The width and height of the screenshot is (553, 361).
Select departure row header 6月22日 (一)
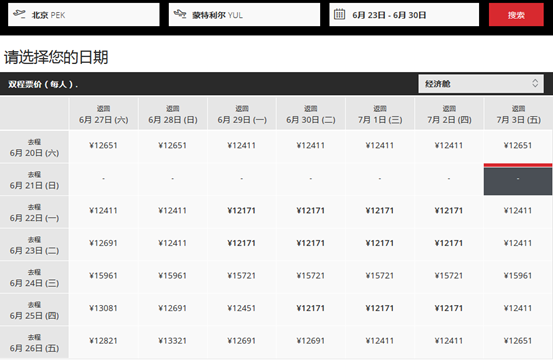click(34, 212)
